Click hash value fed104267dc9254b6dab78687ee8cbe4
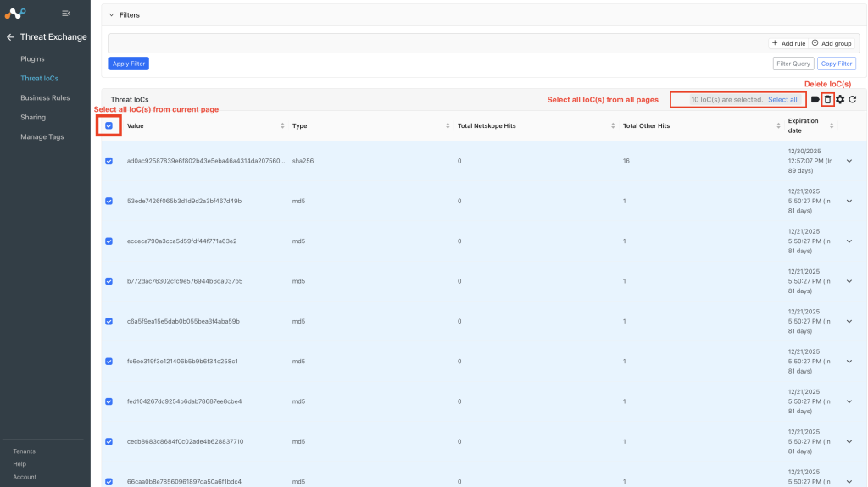The height and width of the screenshot is (487, 868). click(184, 401)
